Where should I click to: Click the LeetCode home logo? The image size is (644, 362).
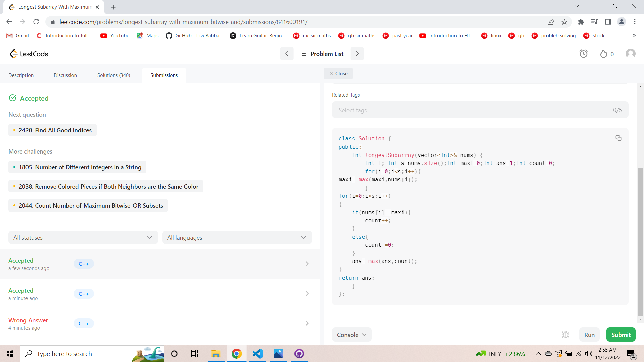click(29, 53)
